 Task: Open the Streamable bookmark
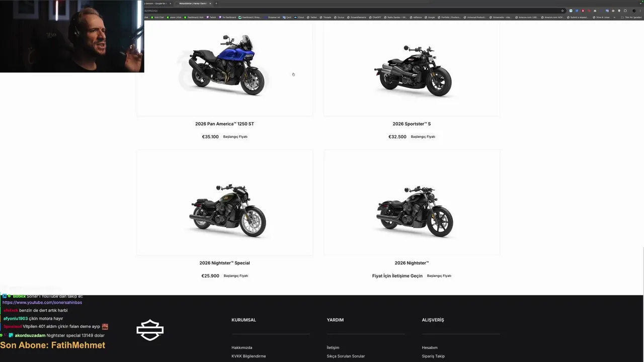[x=501, y=17]
